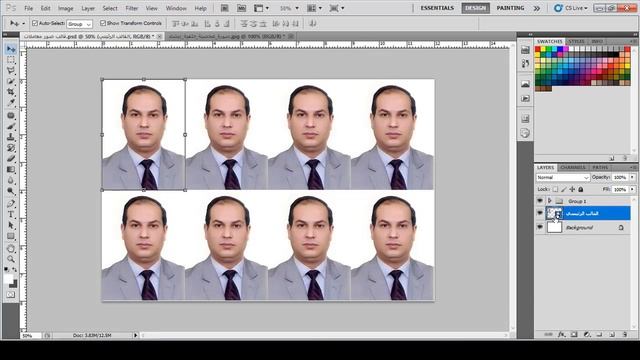Select the Eyedropper tool
Screen dimensions: 640x360
pyautogui.click(x=11, y=102)
